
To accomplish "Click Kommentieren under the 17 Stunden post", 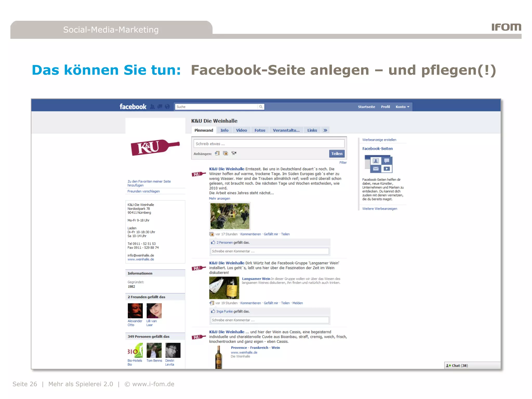I will pyautogui.click(x=250, y=234).
